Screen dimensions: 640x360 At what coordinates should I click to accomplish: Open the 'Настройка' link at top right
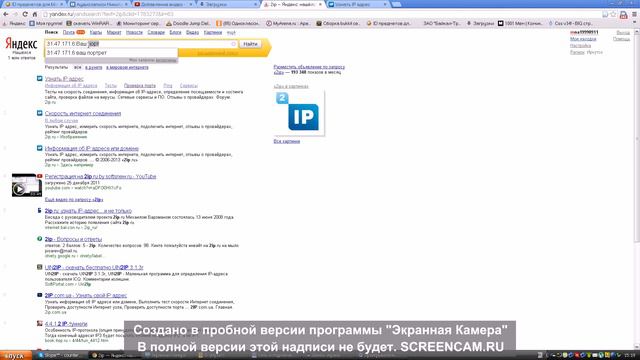coord(580,46)
